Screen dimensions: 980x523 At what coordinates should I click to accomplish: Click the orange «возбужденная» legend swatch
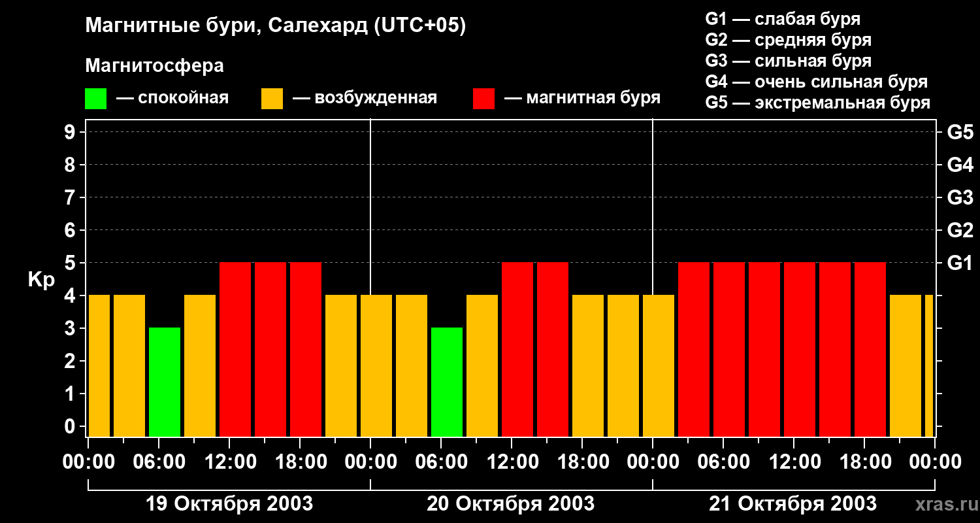(272, 99)
